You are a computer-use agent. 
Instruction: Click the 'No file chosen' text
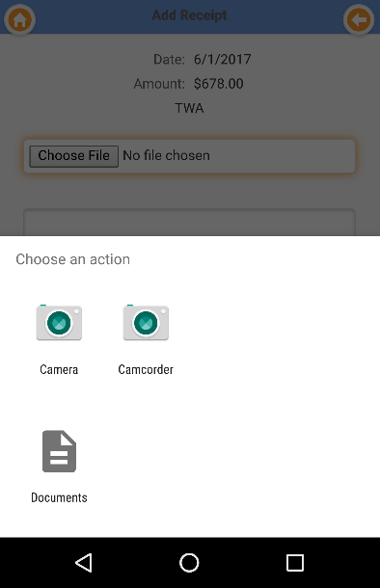166,155
